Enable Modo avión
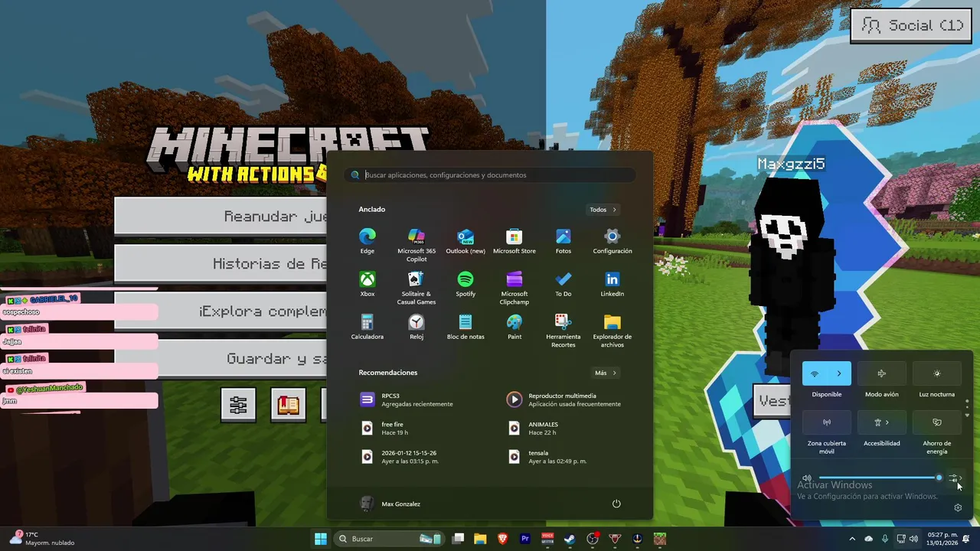 pos(881,373)
